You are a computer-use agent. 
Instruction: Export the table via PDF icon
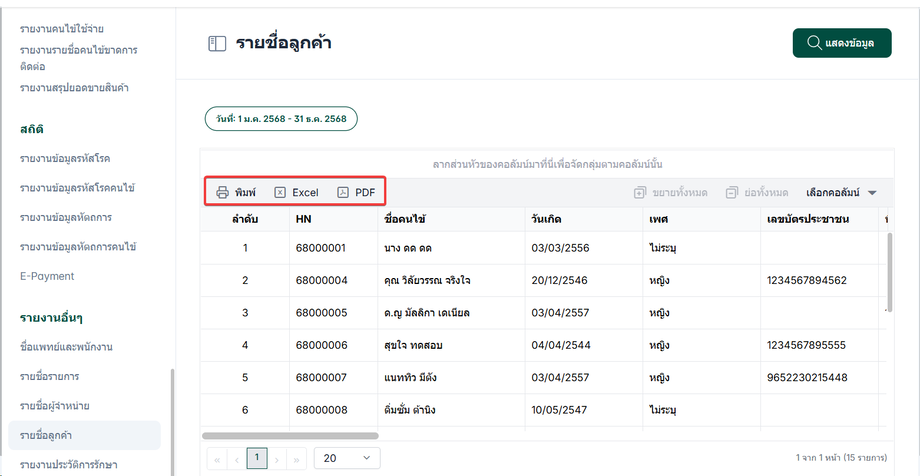[343, 192]
